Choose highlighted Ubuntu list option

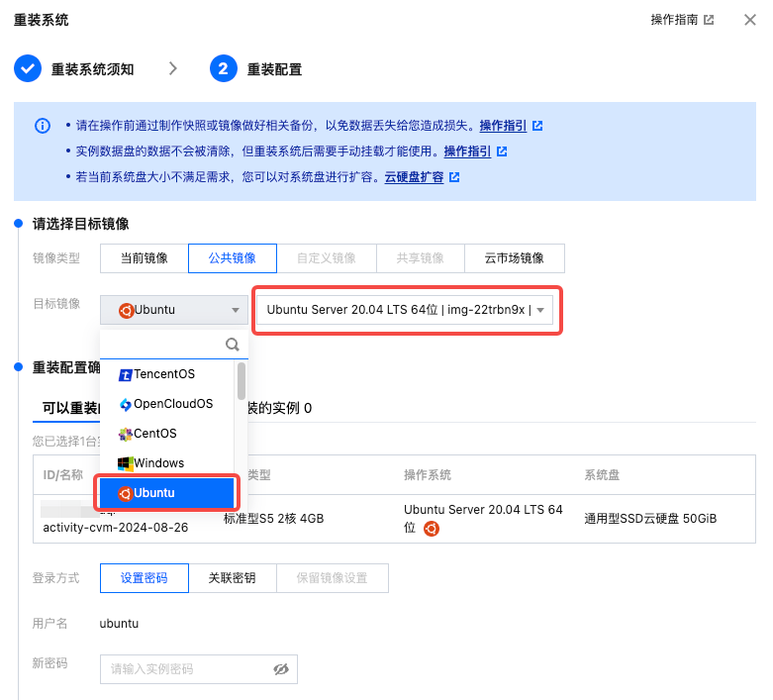click(x=166, y=493)
